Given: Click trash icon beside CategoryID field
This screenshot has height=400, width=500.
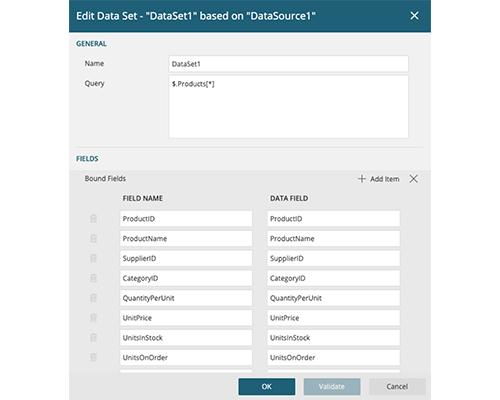Looking at the screenshot, I should point(93,278).
